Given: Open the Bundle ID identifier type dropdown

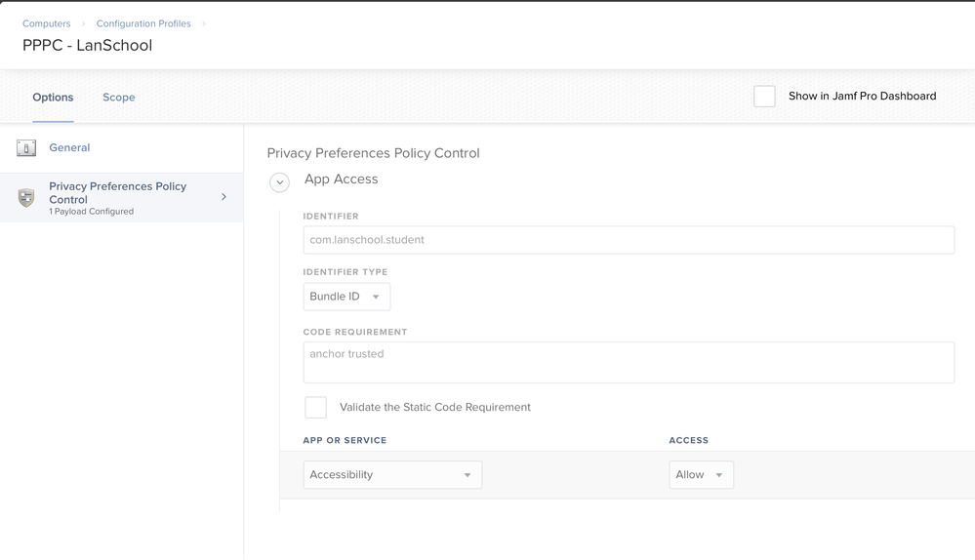Looking at the screenshot, I should pos(347,297).
